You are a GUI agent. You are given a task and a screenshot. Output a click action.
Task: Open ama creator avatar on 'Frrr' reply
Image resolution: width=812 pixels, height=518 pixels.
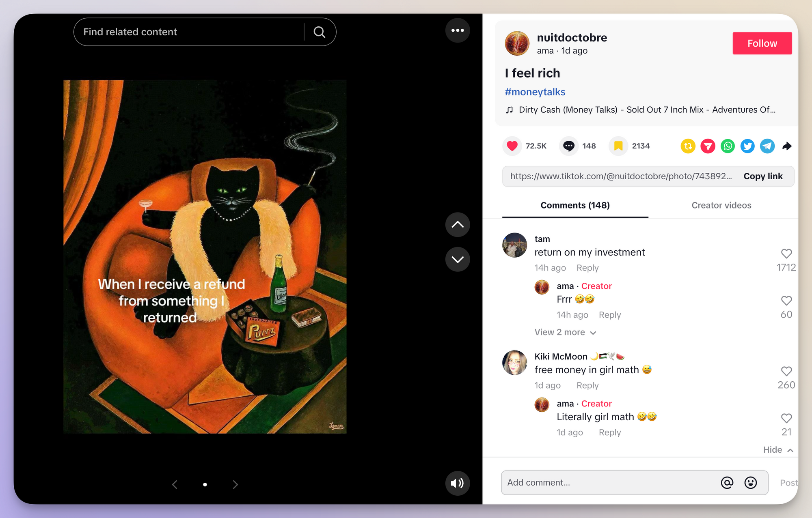[542, 287]
